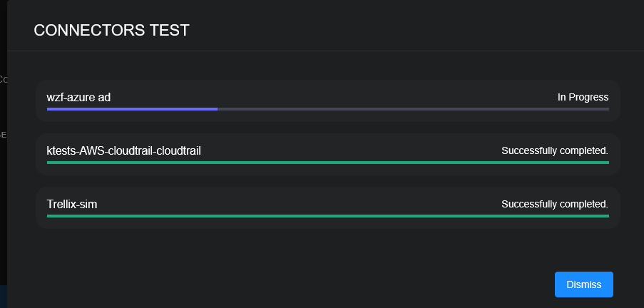
Task: Click the Trellix-sim green progress bar
Action: click(327, 215)
